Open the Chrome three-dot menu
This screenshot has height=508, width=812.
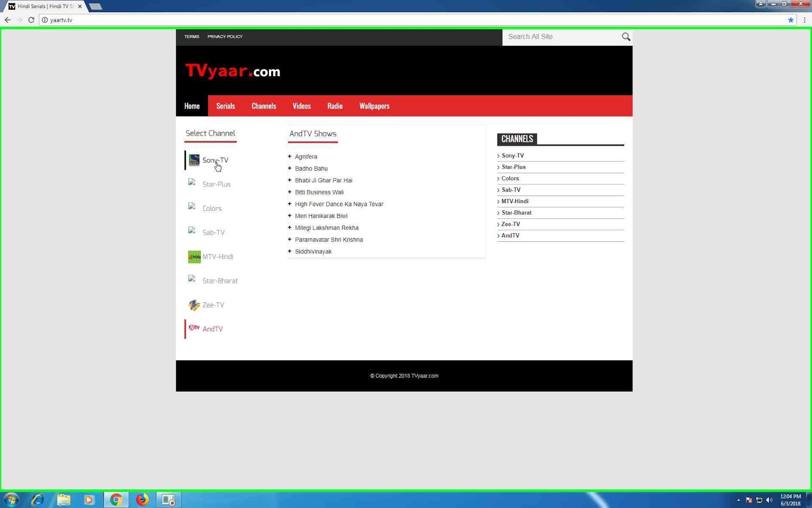[x=804, y=20]
